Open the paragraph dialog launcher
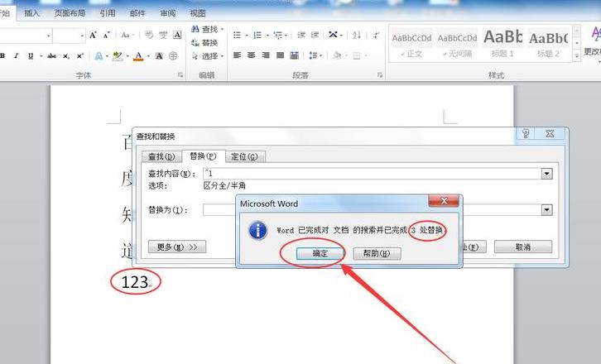 click(380, 75)
